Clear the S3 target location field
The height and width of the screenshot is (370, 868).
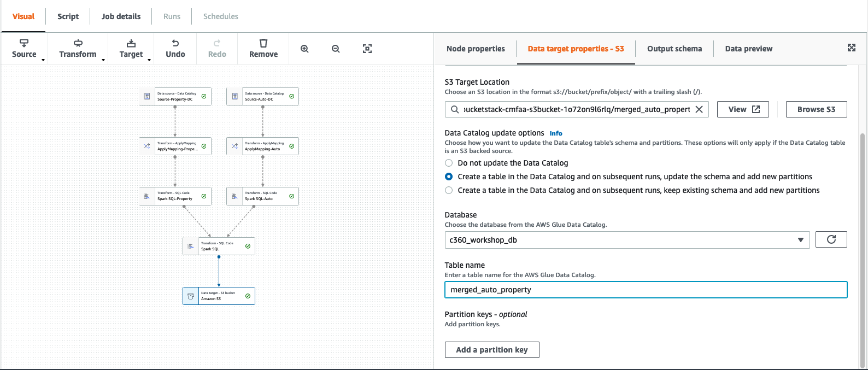coord(699,109)
